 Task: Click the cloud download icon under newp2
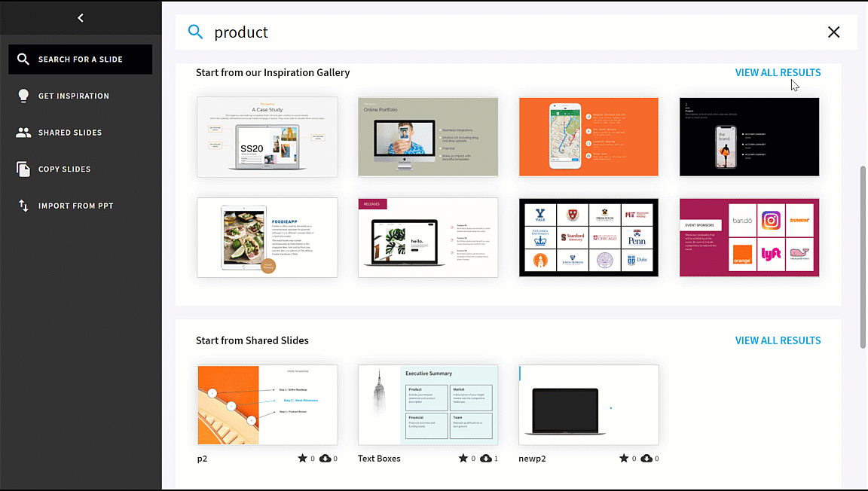(x=646, y=459)
